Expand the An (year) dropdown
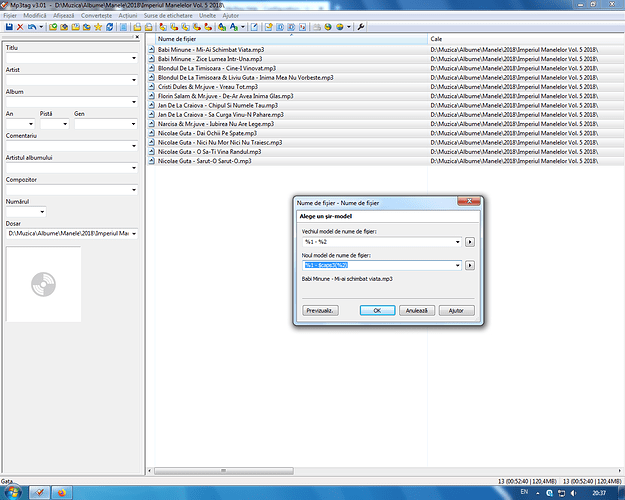625x500 pixels. coord(31,124)
